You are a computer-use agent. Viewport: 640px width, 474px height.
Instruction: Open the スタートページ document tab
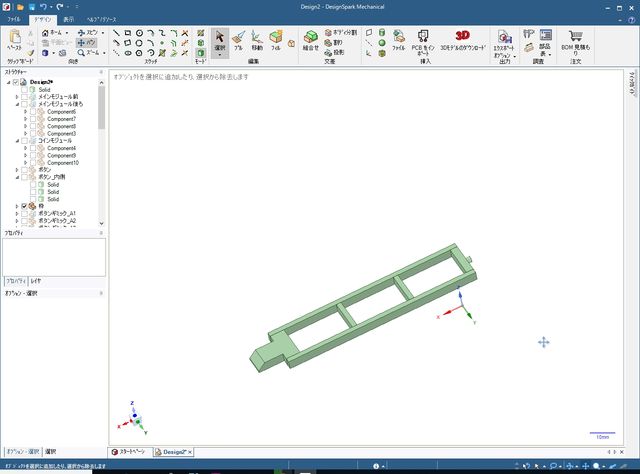129,452
